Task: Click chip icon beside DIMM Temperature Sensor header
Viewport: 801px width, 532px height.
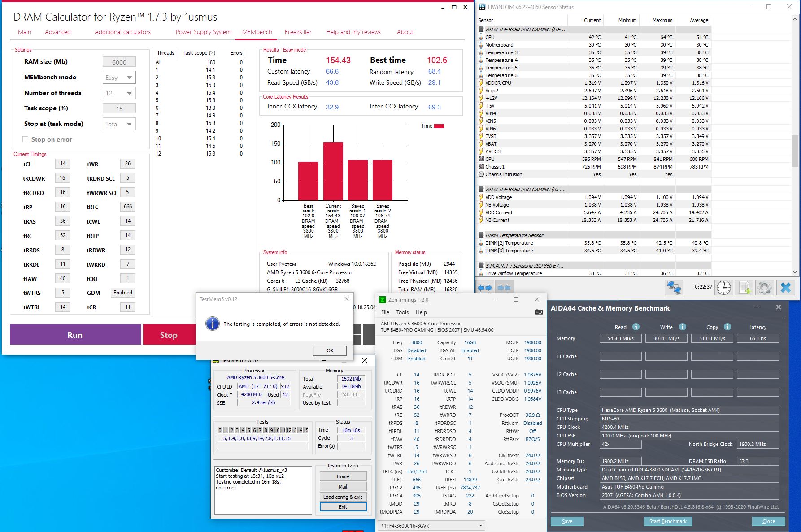Action: coord(481,235)
